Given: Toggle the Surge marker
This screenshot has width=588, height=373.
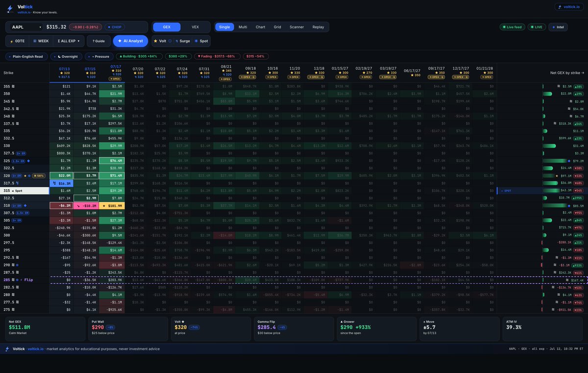Looking at the screenshot, I should point(184,41).
